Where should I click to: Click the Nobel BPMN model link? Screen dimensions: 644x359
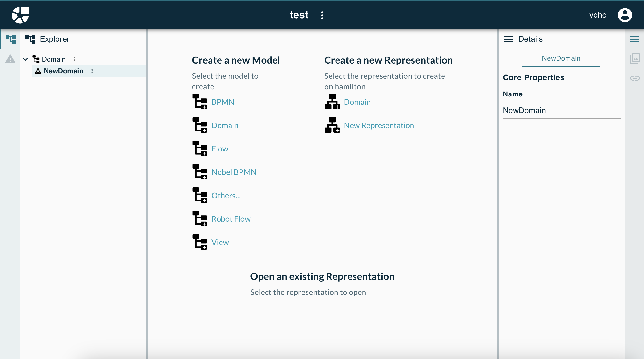coord(234,171)
